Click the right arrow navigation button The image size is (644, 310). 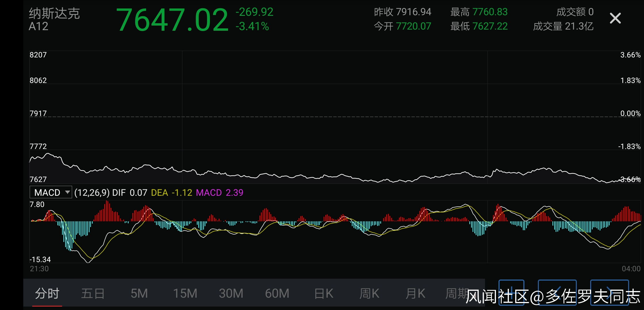click(609, 292)
